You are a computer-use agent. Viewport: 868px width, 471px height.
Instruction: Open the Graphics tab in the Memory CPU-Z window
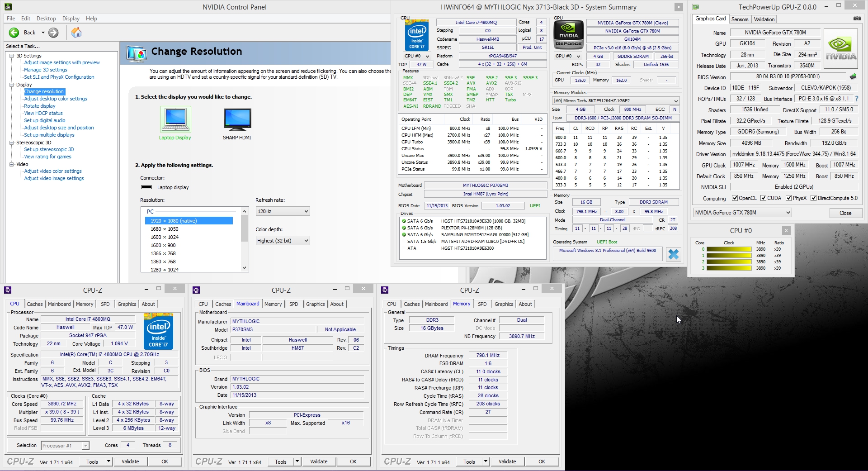504,304
